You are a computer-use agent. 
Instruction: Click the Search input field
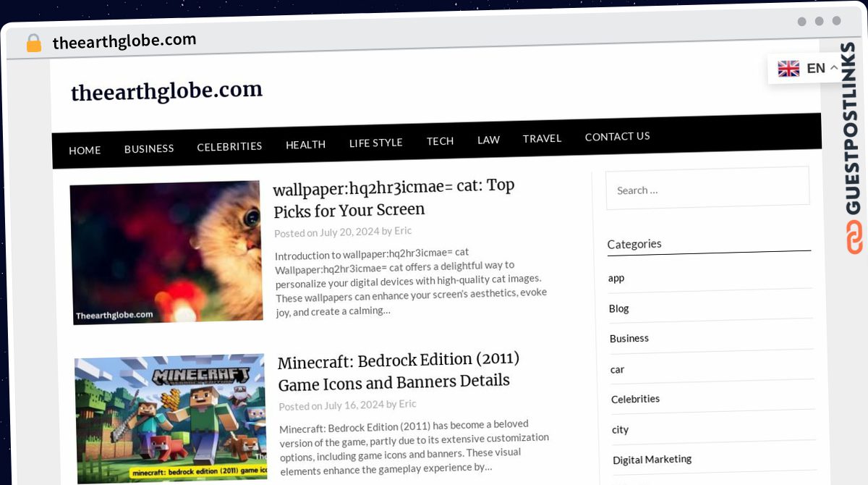click(x=707, y=189)
